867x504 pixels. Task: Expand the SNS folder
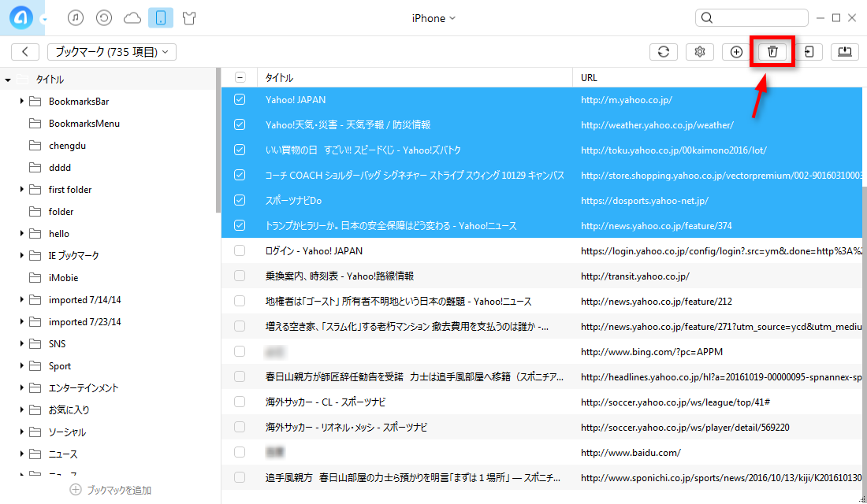(x=21, y=343)
